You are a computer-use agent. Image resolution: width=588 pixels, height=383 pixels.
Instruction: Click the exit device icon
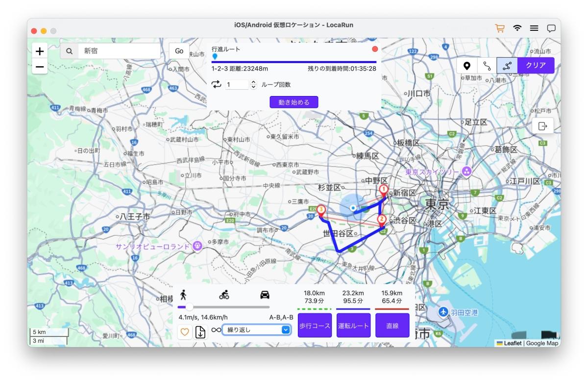(x=543, y=126)
